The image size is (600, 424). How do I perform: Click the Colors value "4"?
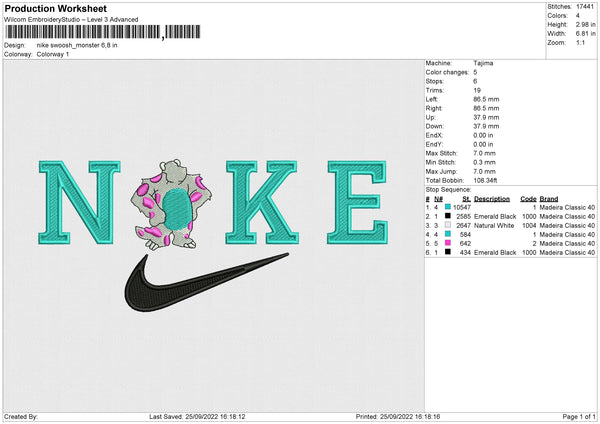click(578, 16)
